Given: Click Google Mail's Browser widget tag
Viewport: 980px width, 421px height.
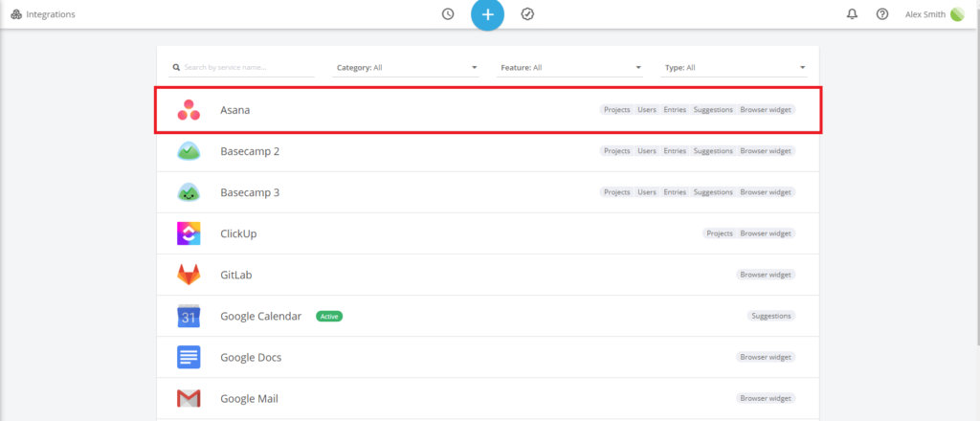Looking at the screenshot, I should point(766,398).
